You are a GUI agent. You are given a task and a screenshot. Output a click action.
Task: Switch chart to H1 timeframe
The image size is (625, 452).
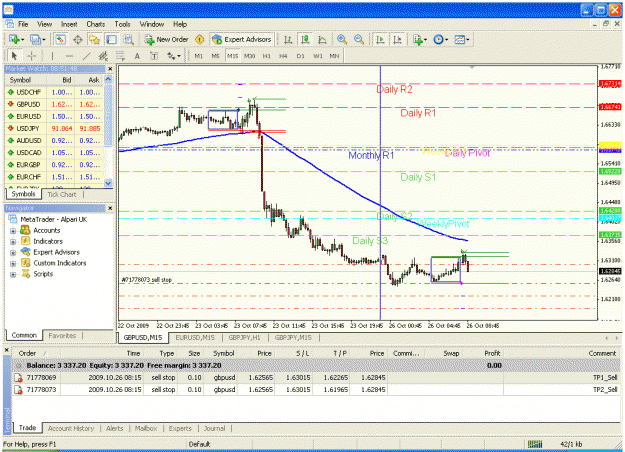266,56
